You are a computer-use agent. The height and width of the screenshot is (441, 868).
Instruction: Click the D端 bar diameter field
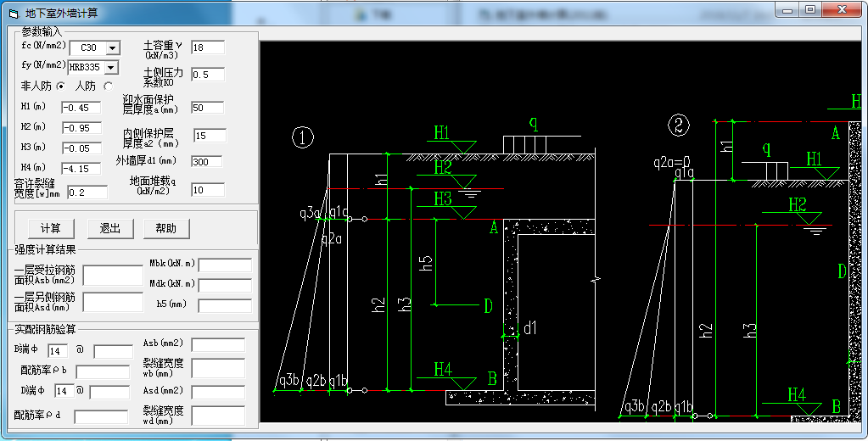(x=64, y=391)
